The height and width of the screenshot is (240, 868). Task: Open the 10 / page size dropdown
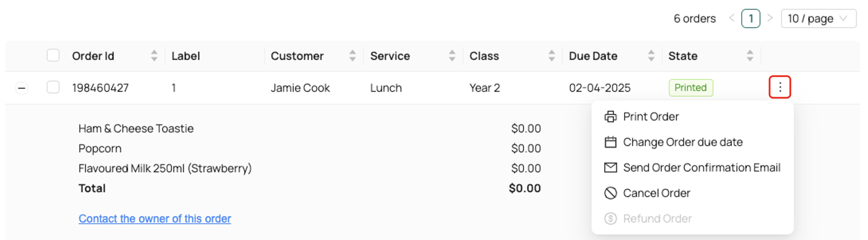click(x=818, y=18)
